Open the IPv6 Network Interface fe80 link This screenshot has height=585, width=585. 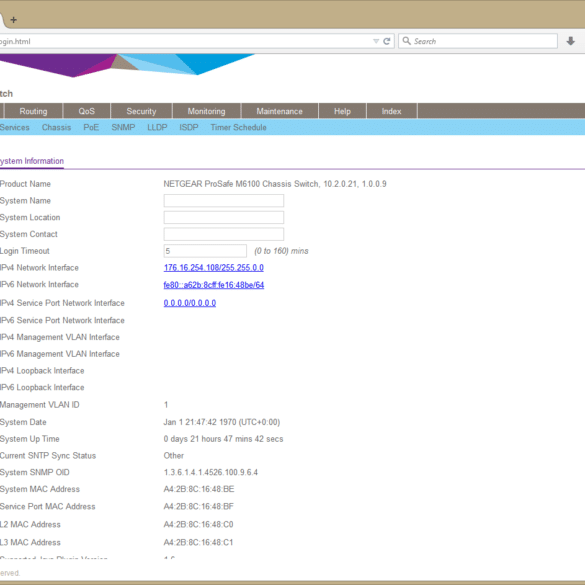[213, 285]
